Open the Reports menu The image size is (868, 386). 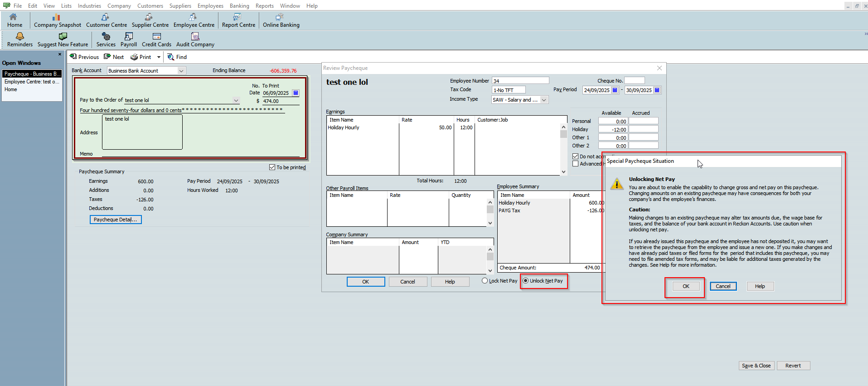265,6
